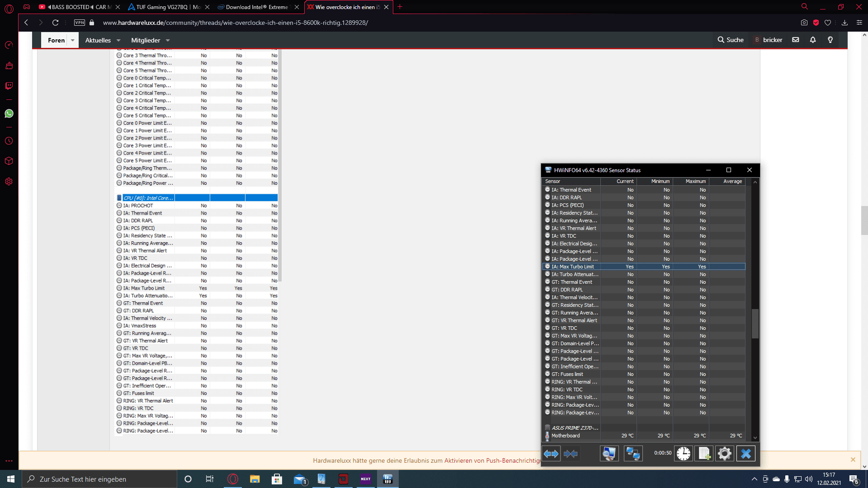Click Suche search link
Screen dimensions: 868x488
pyautogui.click(x=731, y=40)
